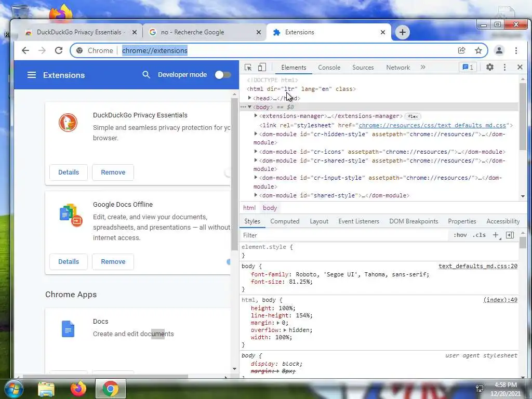Image resolution: width=532 pixels, height=399 pixels.
Task: Expand the margin shorthand property
Action: (x=278, y=323)
